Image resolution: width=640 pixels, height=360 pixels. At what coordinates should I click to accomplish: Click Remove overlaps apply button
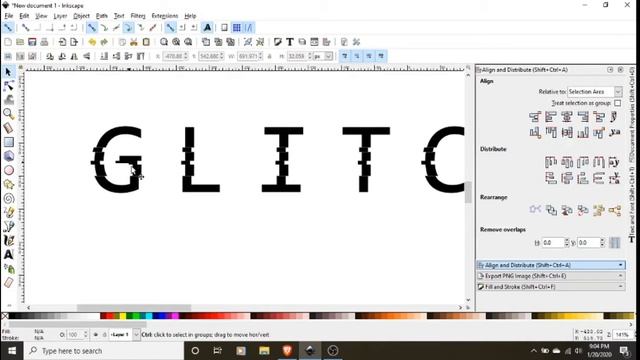pos(614,242)
